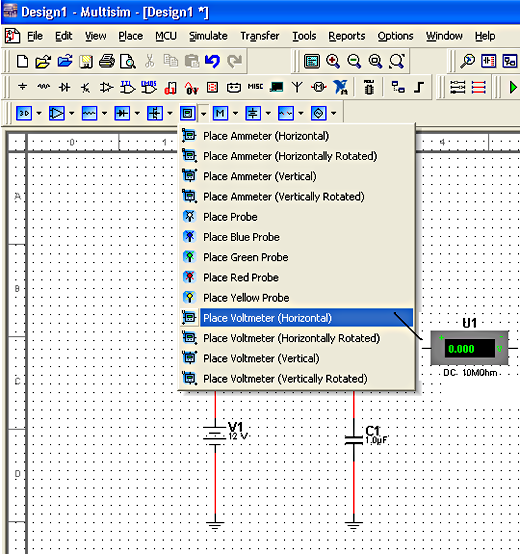Open the File menu
The width and height of the screenshot is (520, 554).
pyautogui.click(x=35, y=36)
